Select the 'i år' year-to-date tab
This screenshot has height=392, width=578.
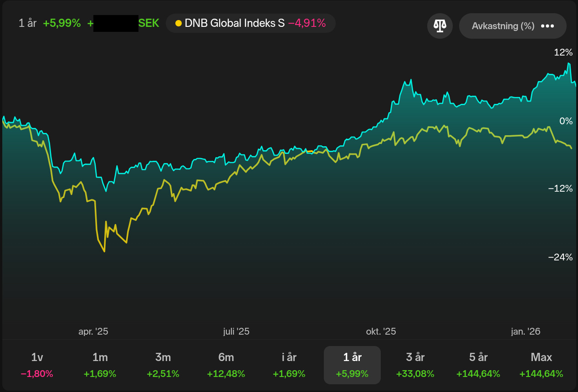click(x=289, y=365)
